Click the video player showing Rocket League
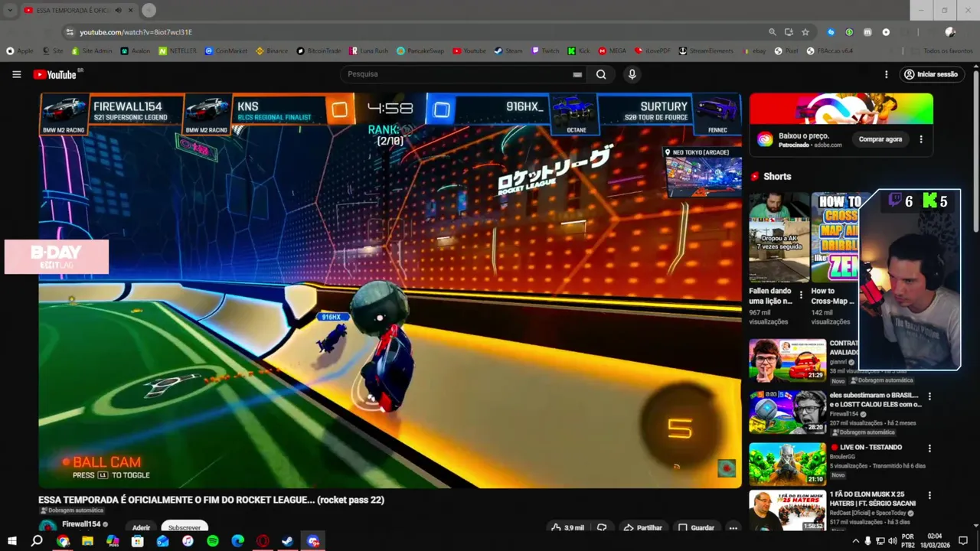Viewport: 980px width, 551px height. click(390, 290)
